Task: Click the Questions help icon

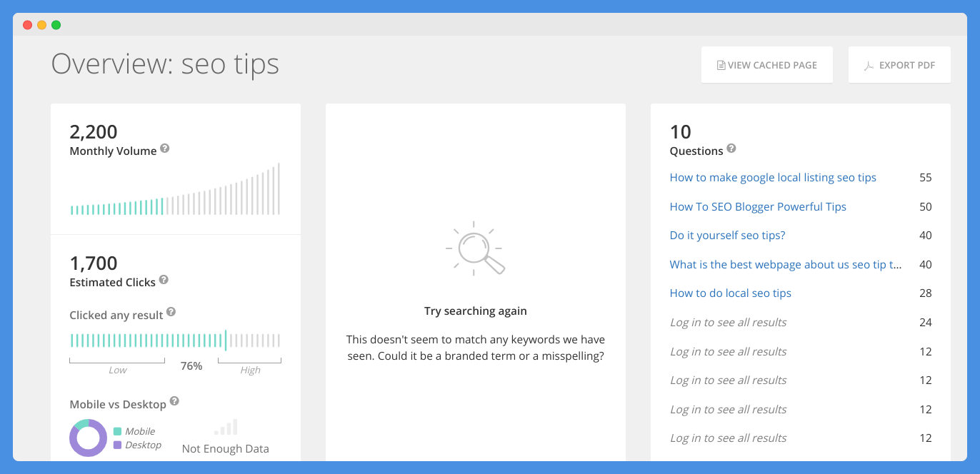Action: point(731,149)
